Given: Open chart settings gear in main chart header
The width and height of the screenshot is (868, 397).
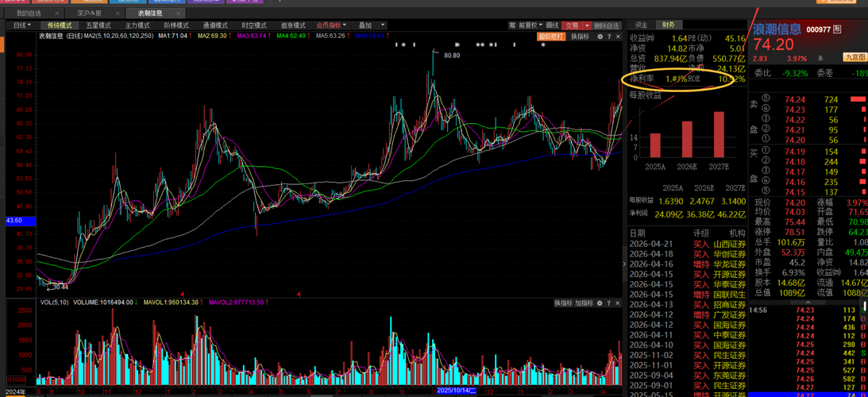Looking at the screenshot, I should tap(600, 37).
